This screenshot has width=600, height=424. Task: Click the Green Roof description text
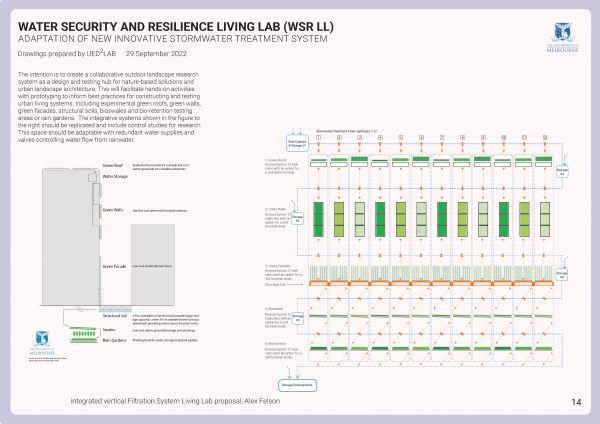(161, 167)
